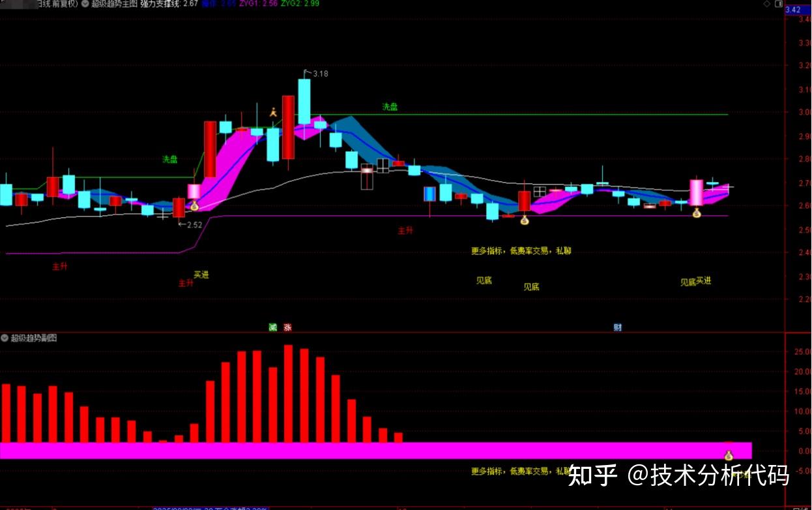Click the upper green 洗盘 label
This screenshot has height=510, width=812.
coord(390,107)
